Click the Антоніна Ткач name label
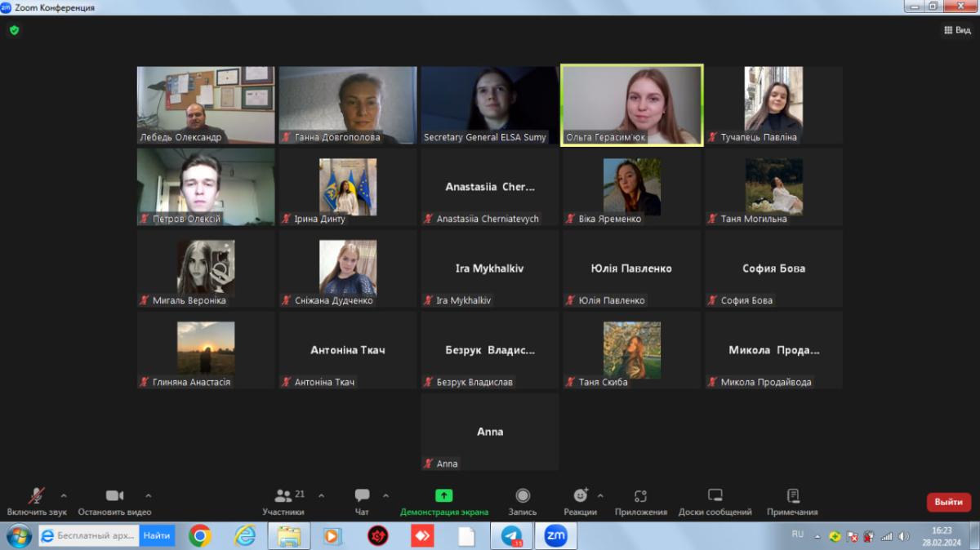The width and height of the screenshot is (980, 550). [325, 382]
